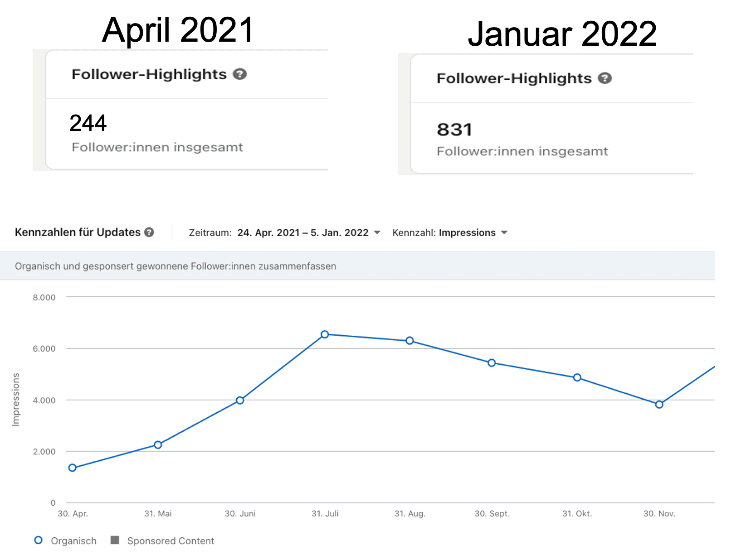Click the Kennzahlen für Updates heading

(x=78, y=232)
